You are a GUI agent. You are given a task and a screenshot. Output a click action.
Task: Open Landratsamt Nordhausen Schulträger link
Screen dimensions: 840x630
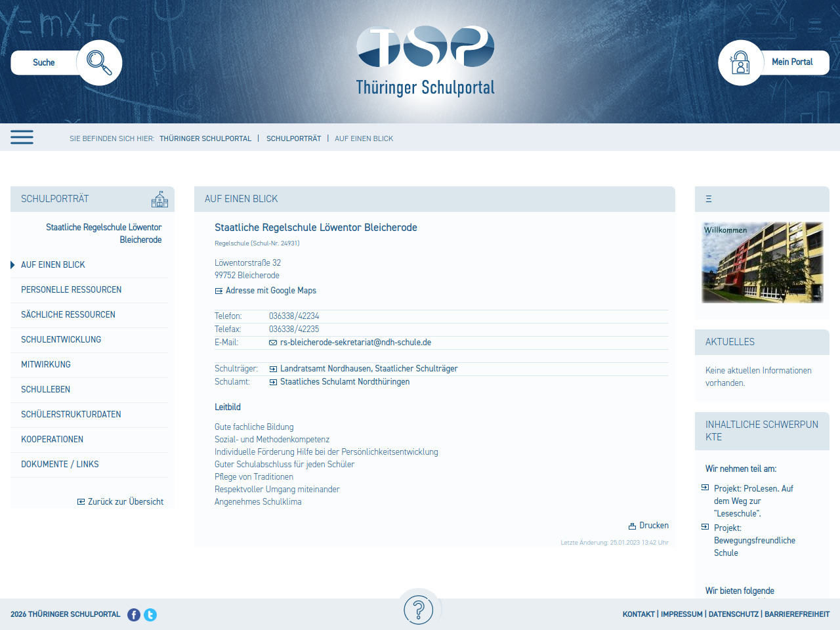pyautogui.click(x=368, y=369)
